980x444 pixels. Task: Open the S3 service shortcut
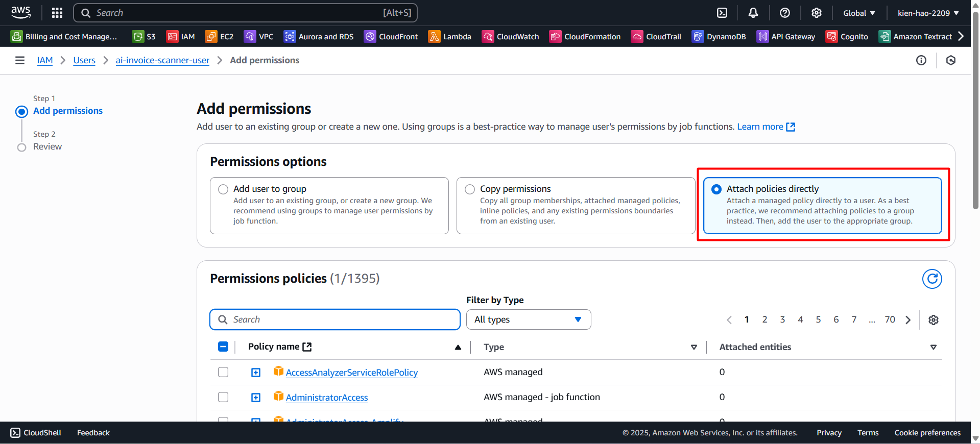point(144,36)
